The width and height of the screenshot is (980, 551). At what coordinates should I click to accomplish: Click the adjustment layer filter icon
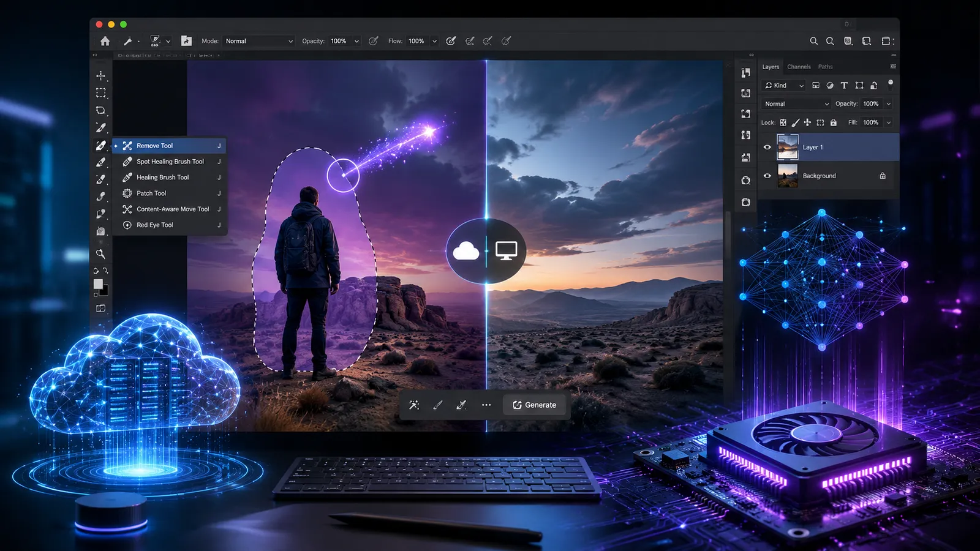(x=830, y=86)
